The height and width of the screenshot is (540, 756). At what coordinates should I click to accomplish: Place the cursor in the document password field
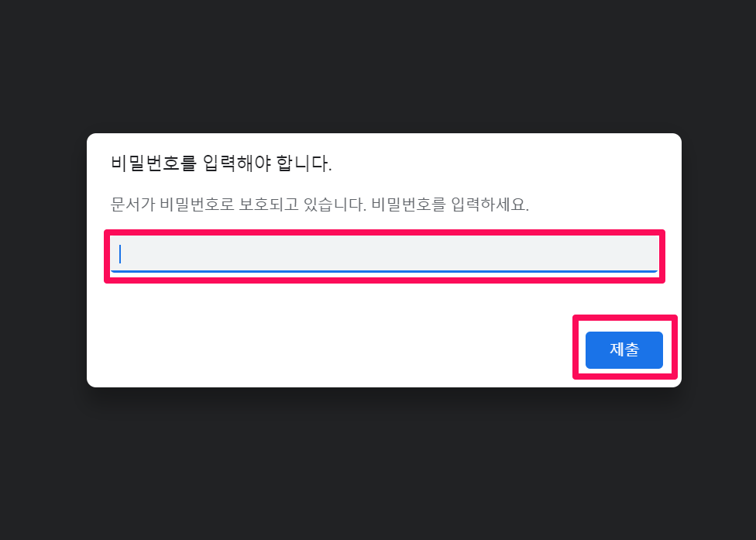click(x=384, y=254)
